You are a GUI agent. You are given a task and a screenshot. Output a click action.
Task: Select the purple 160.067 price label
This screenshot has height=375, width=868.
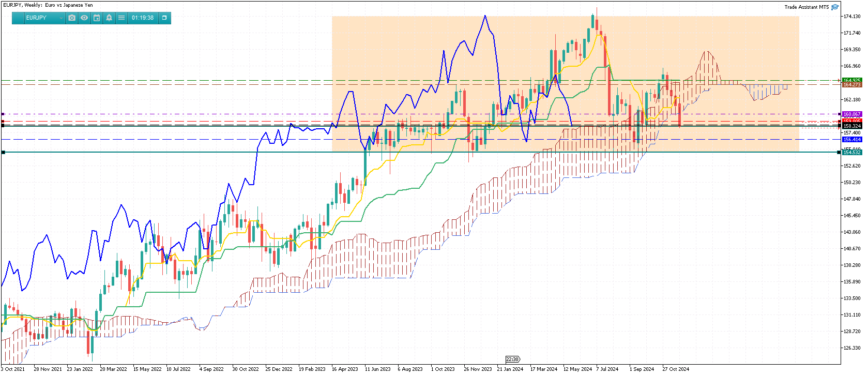coord(852,114)
